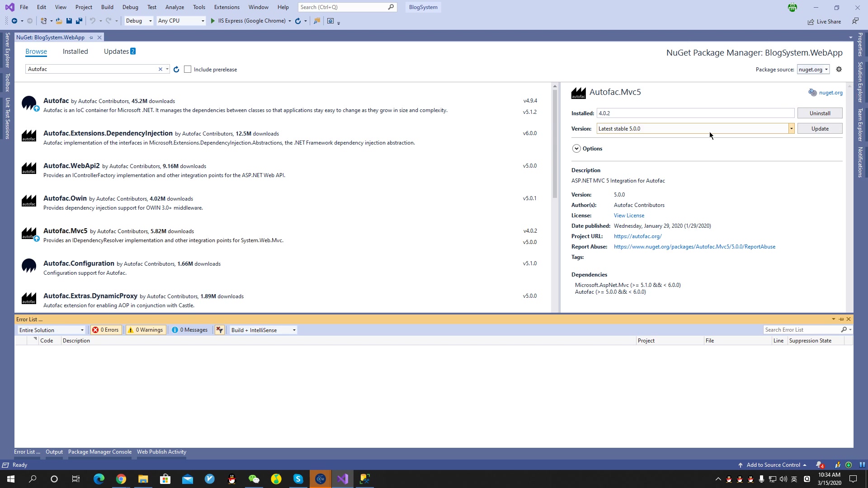868x488 pixels.
Task: Click the Search (Ctrl+Q) quick launch box
Action: 347,7
